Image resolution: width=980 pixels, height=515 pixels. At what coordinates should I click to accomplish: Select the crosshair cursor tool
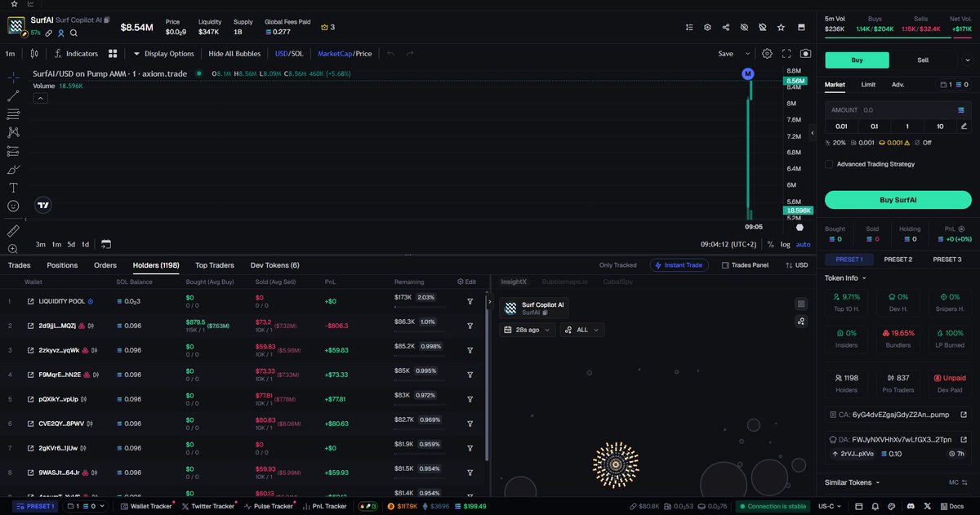(x=13, y=77)
